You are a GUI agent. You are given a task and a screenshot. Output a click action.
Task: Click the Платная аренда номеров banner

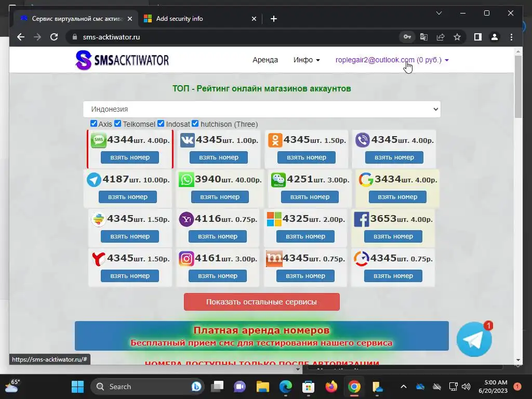262,336
